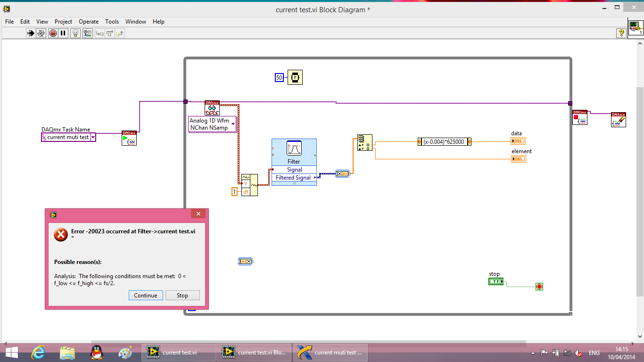Open the Operate menu
The width and height of the screenshot is (644, 362).
(89, 22)
